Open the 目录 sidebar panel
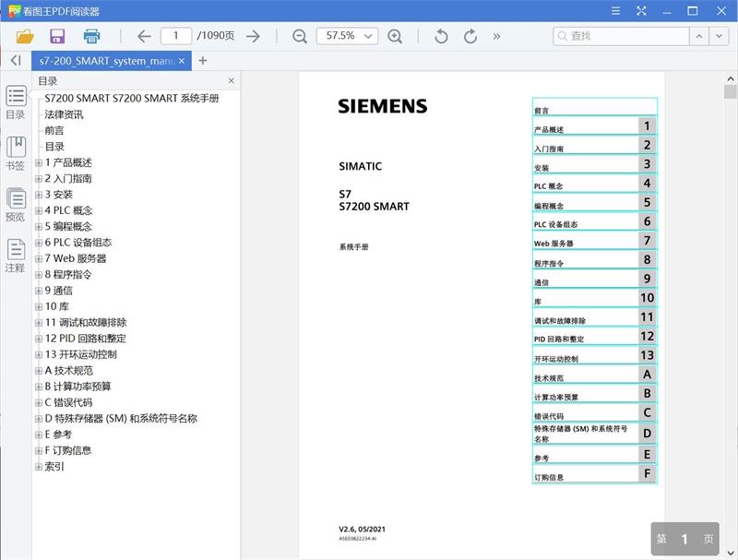 [16, 102]
